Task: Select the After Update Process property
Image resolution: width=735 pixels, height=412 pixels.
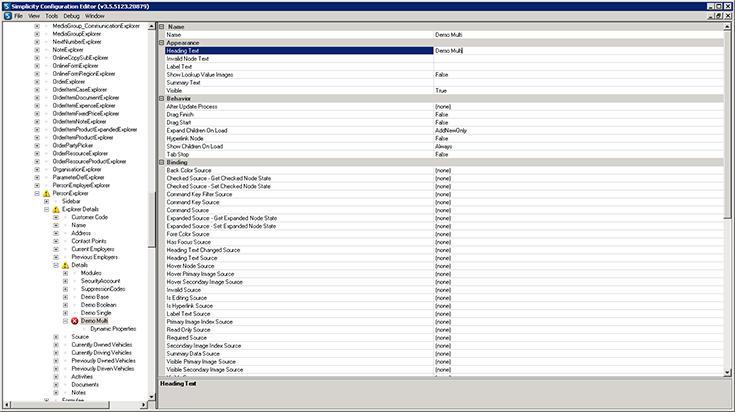Action: [192, 106]
